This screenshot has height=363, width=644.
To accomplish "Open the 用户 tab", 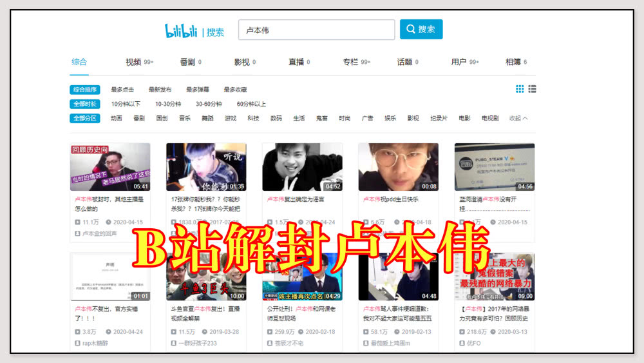I will 465,62.
